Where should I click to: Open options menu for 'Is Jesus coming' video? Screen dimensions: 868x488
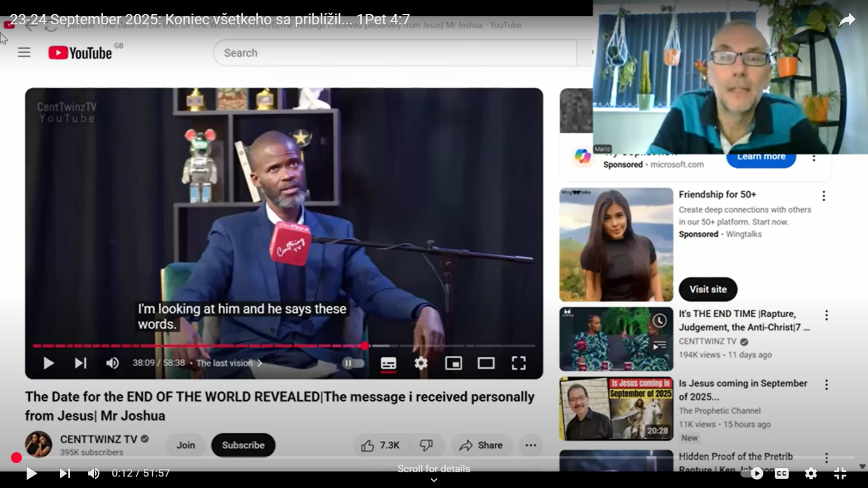[826, 384]
